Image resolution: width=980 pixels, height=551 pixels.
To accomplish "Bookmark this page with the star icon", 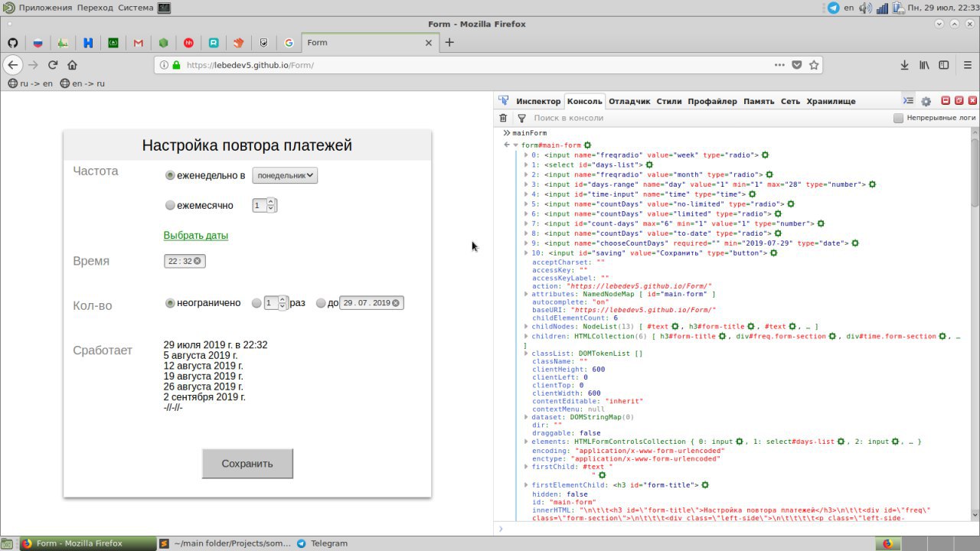I will click(815, 65).
